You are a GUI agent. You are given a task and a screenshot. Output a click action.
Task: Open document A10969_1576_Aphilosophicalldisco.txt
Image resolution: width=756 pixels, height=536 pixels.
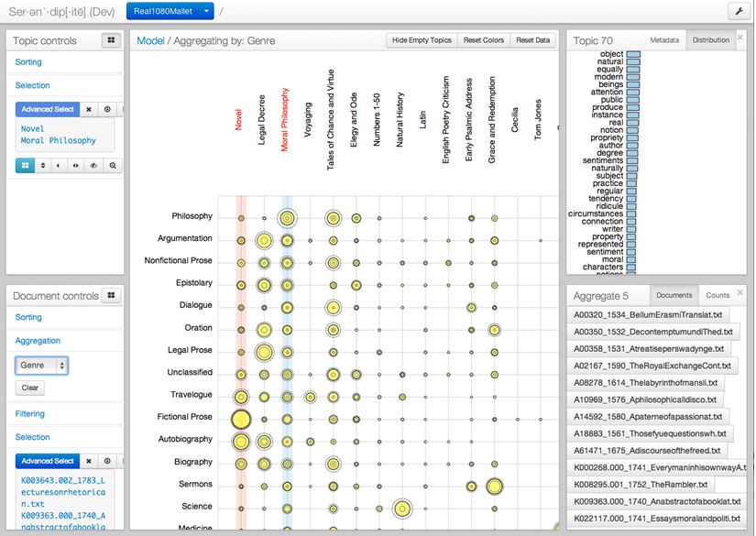[644, 399]
